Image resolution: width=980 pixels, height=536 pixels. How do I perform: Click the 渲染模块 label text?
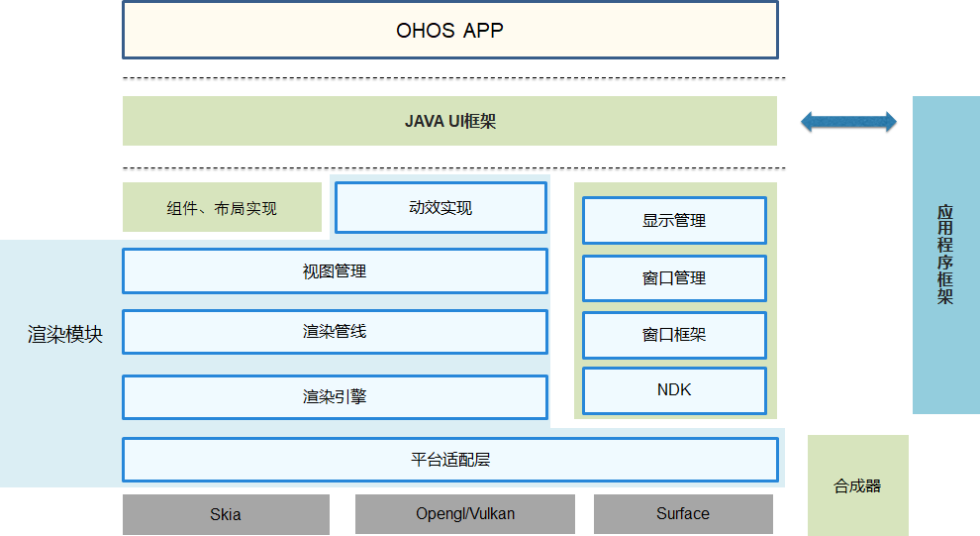[x=65, y=334]
